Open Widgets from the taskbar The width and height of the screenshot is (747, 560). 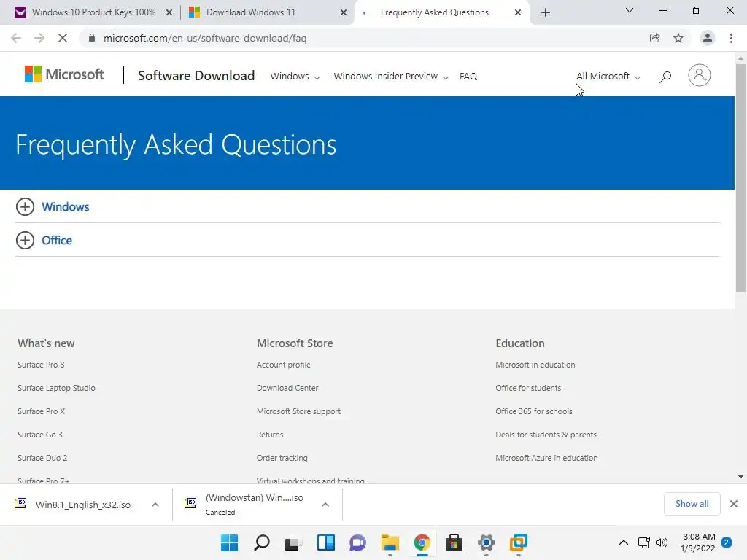click(x=326, y=542)
